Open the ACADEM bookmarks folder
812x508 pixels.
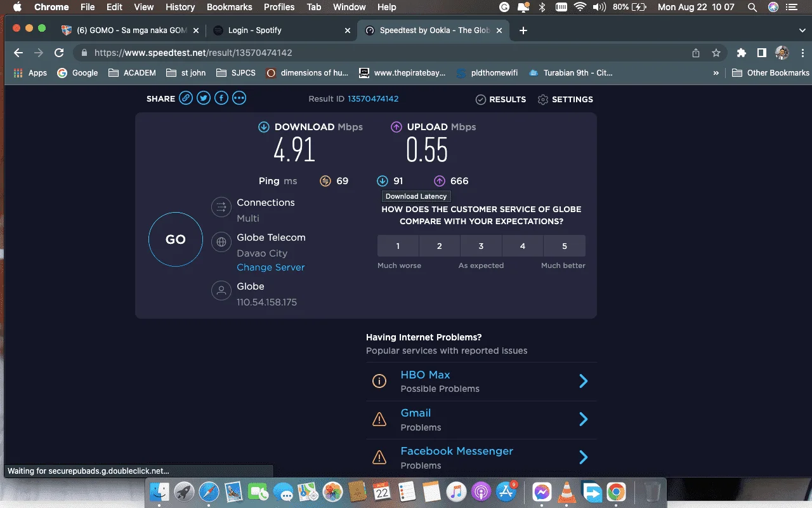click(132, 73)
